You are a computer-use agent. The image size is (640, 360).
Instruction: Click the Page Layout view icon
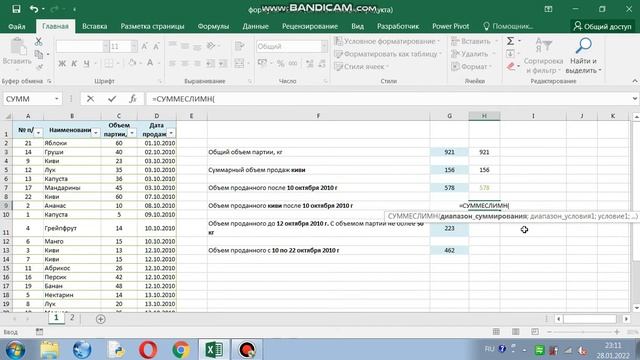coord(516,332)
